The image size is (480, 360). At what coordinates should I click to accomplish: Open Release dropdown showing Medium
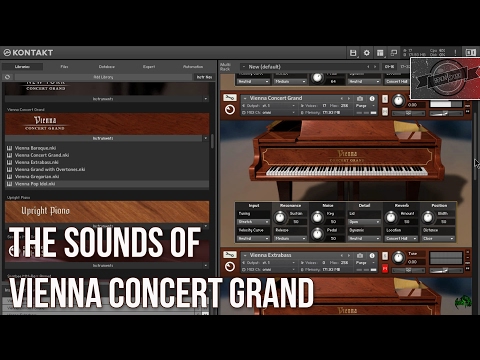point(290,239)
